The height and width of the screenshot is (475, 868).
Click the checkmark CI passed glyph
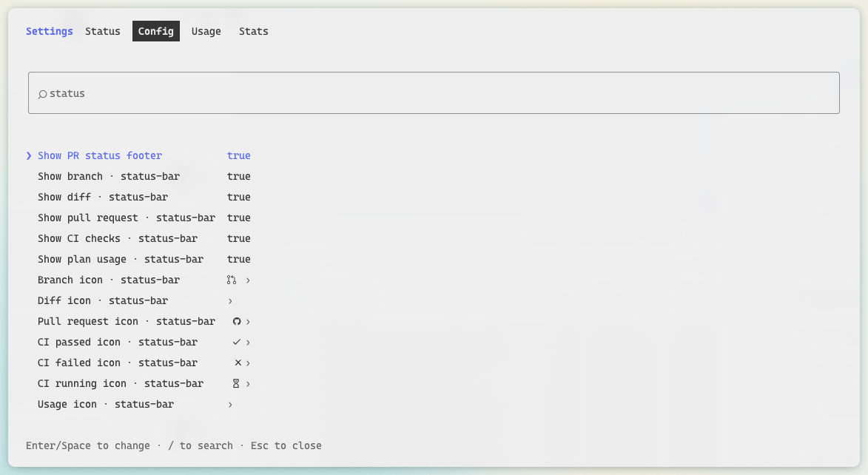(237, 342)
